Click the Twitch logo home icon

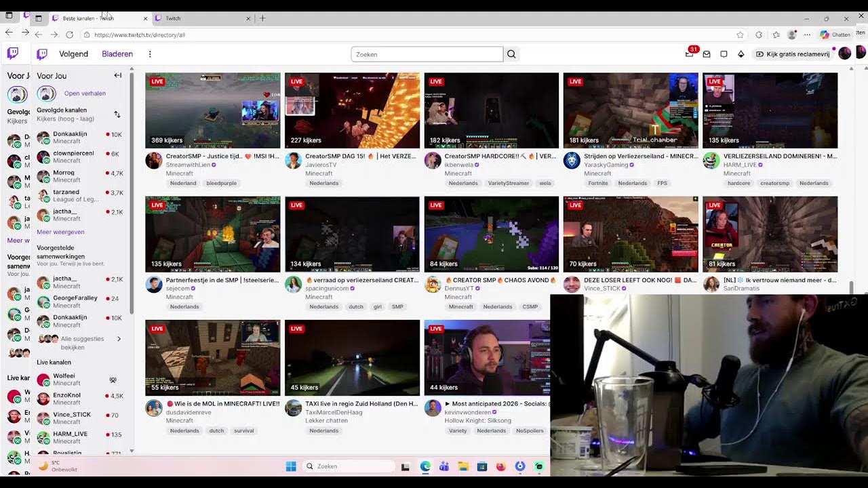[x=42, y=54]
